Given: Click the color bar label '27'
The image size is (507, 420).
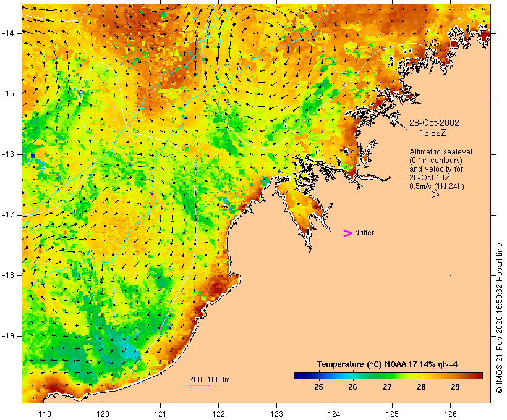Looking at the screenshot, I should pos(387,387).
